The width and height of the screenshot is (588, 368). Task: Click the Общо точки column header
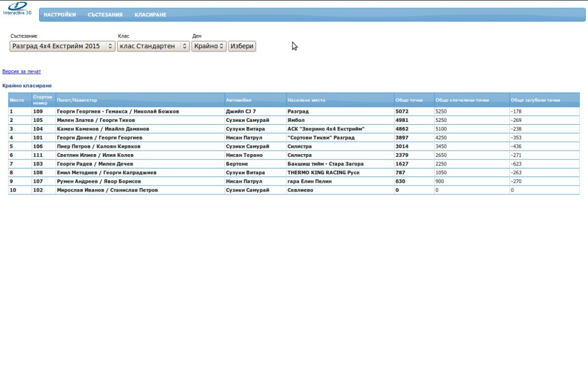409,100
